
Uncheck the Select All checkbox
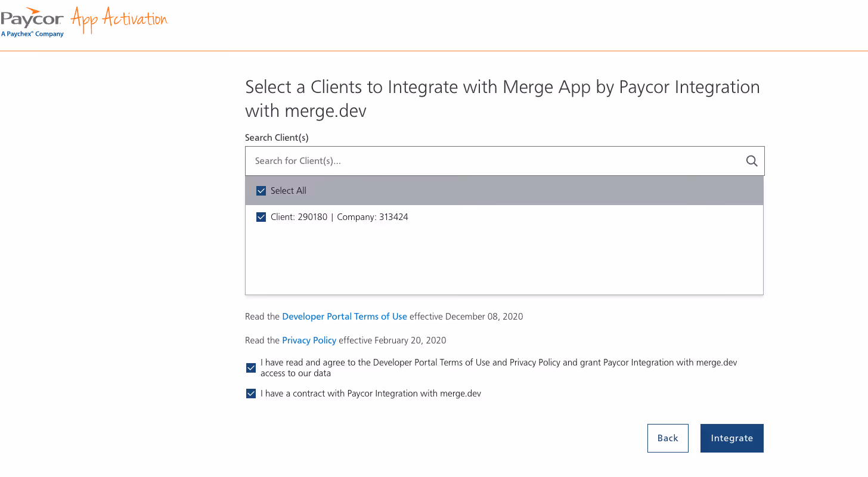(x=261, y=190)
